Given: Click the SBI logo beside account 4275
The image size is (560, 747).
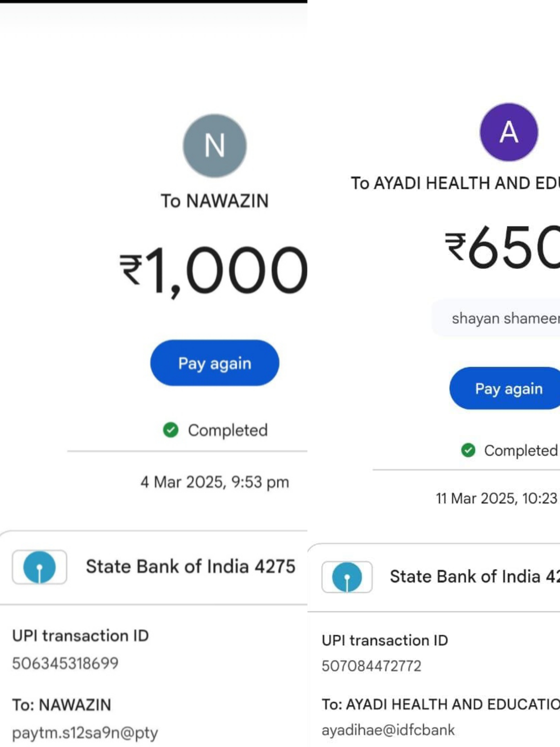Looking at the screenshot, I should [x=39, y=567].
